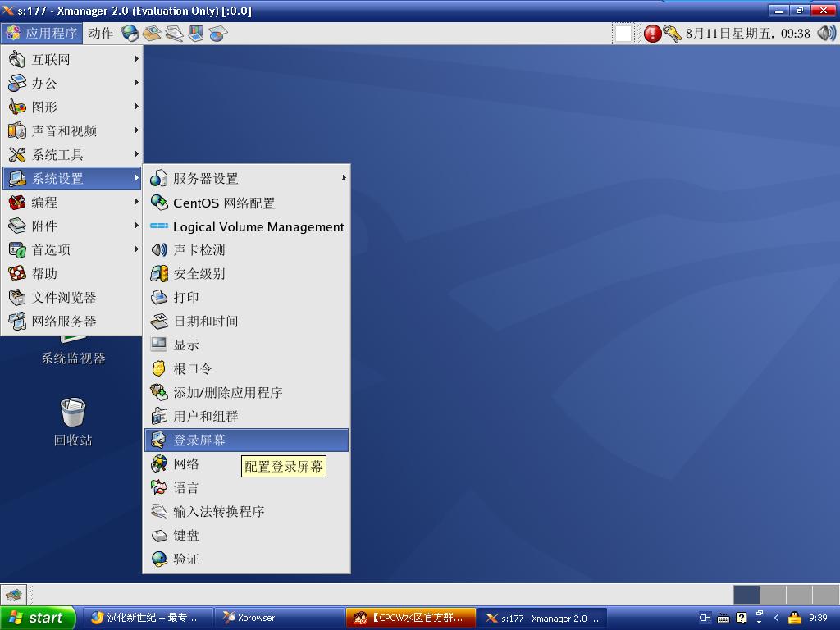Launch the word processor panel icon
The image size is (840, 630).
click(x=174, y=33)
